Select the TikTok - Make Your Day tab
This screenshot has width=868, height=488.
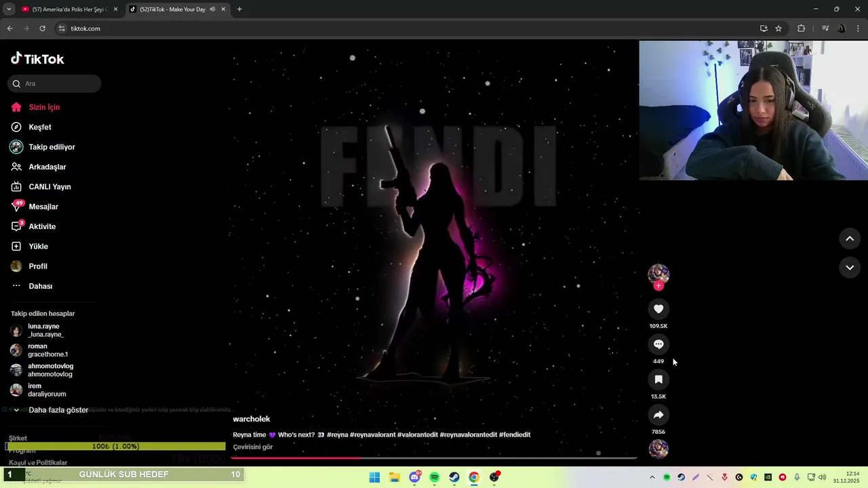[x=172, y=9]
